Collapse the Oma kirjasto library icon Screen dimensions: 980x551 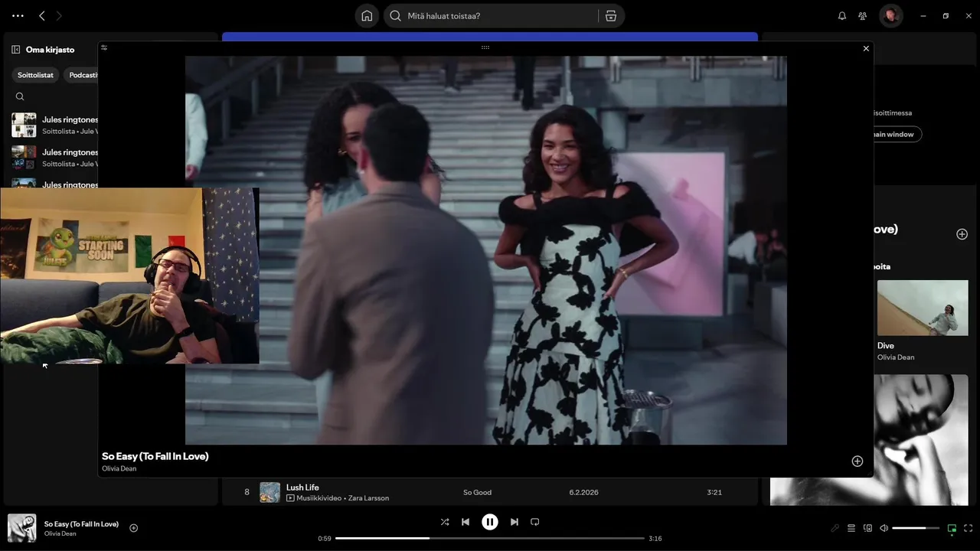click(16, 49)
